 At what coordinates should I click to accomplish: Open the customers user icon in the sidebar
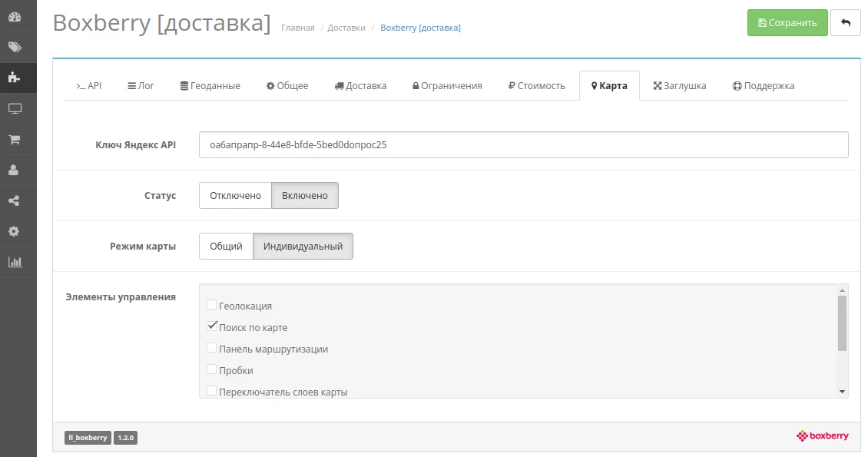coord(15,170)
